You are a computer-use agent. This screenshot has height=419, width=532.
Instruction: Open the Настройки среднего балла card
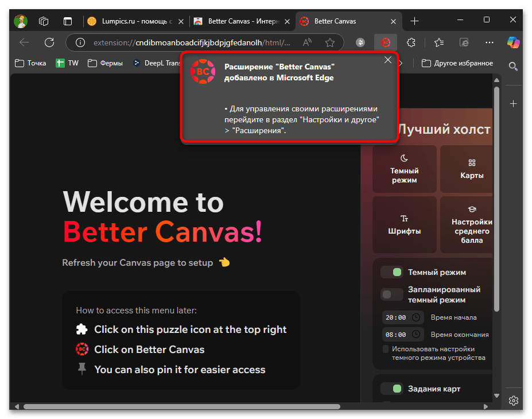pos(467,224)
